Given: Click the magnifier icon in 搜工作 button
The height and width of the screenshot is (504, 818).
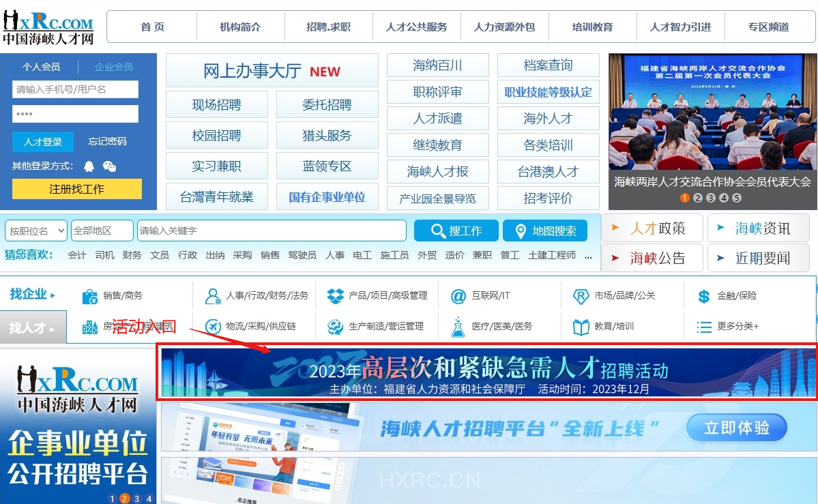Looking at the screenshot, I should click(x=438, y=231).
